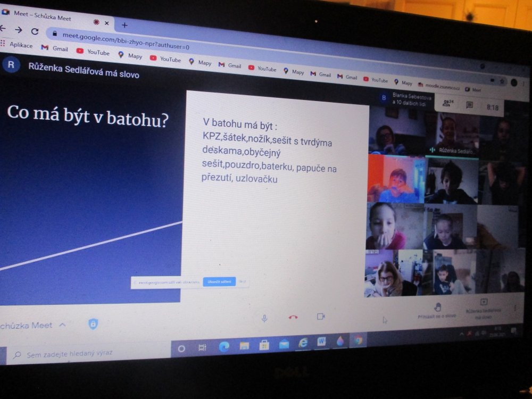This screenshot has height=399, width=532.
Task: Open the Mail app from the taskbar
Action: pos(284,344)
